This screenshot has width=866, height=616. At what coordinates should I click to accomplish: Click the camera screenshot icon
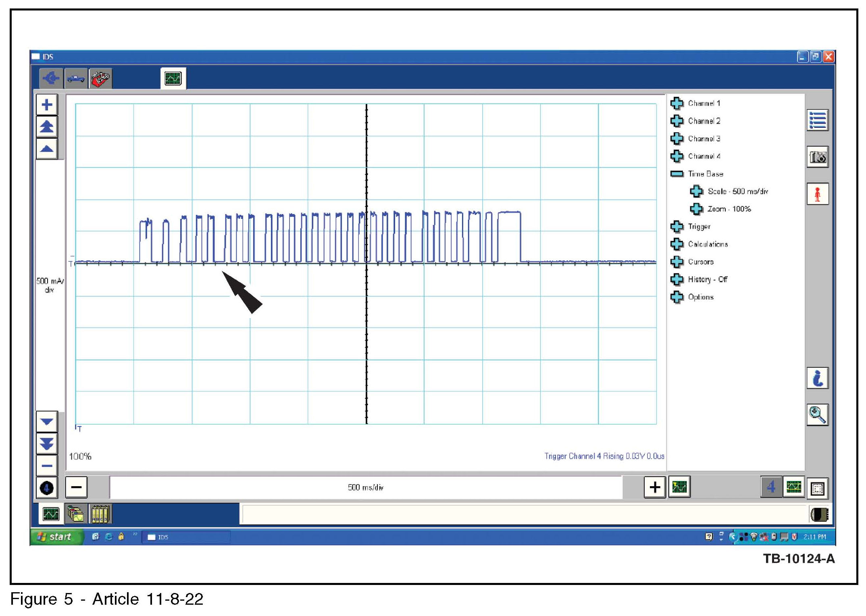[817, 157]
